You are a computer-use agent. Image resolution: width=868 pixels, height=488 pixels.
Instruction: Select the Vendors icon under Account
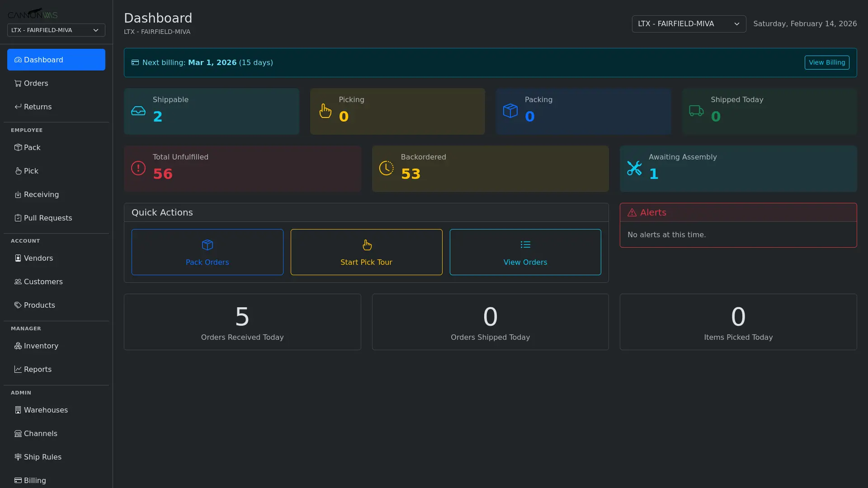pos(18,258)
